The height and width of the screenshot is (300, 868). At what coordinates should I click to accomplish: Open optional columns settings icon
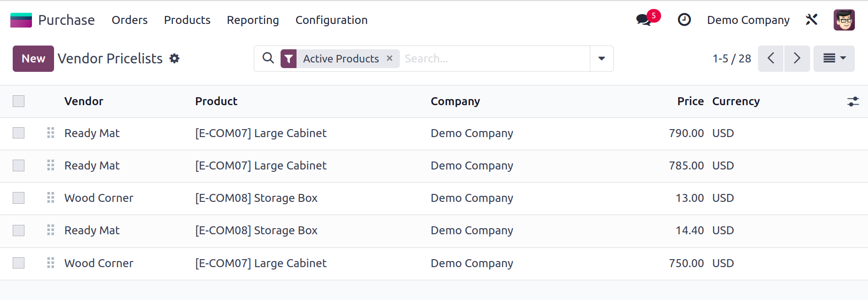pyautogui.click(x=853, y=101)
